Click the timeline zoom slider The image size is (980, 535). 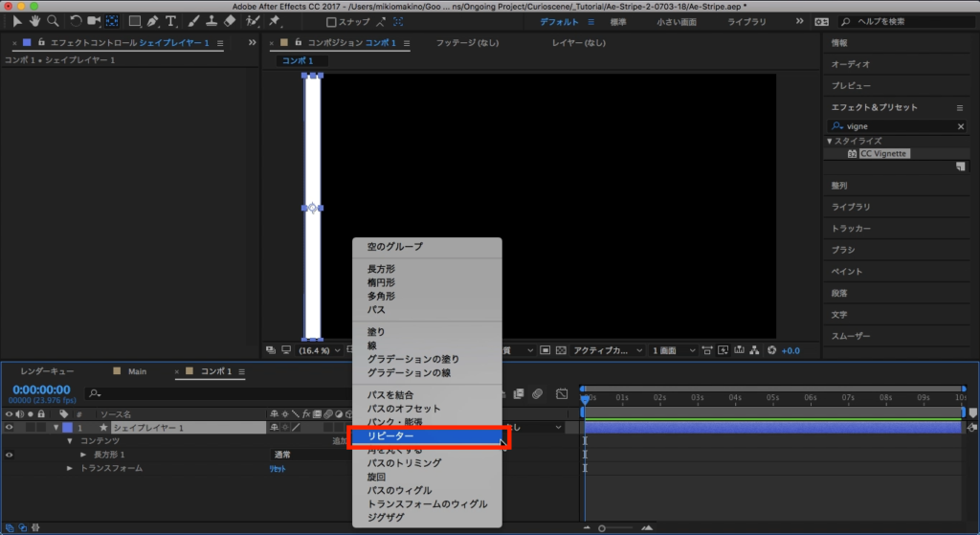pos(602,527)
